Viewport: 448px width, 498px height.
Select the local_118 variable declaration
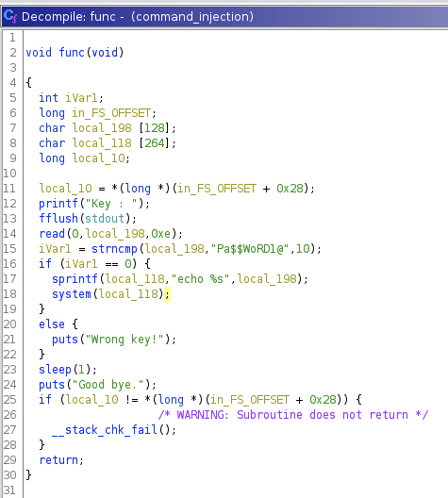point(102,143)
